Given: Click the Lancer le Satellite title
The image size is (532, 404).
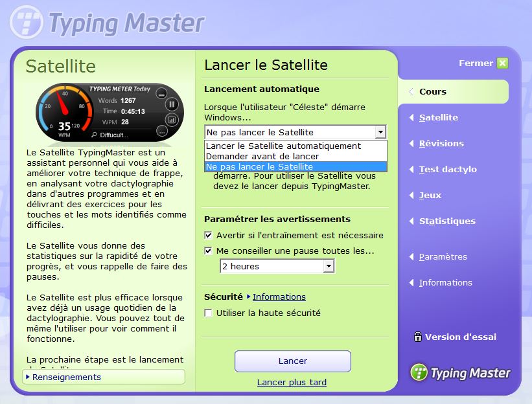Looking at the screenshot, I should [x=266, y=65].
